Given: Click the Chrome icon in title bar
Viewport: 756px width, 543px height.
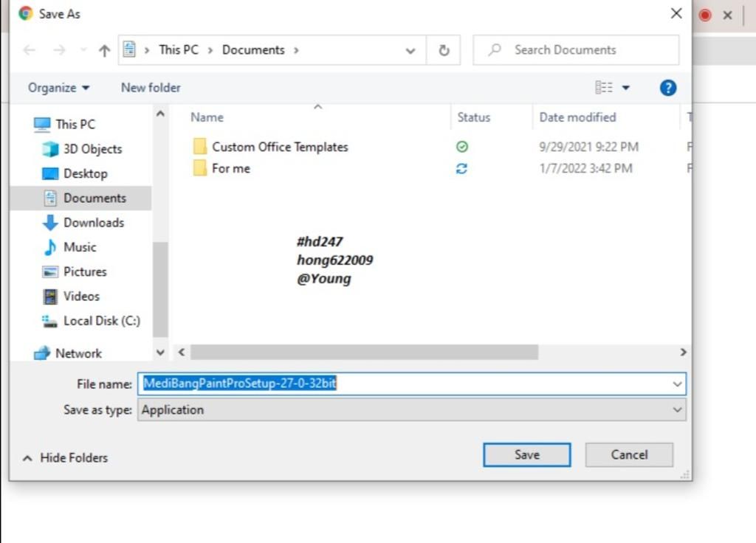Looking at the screenshot, I should click(x=26, y=13).
